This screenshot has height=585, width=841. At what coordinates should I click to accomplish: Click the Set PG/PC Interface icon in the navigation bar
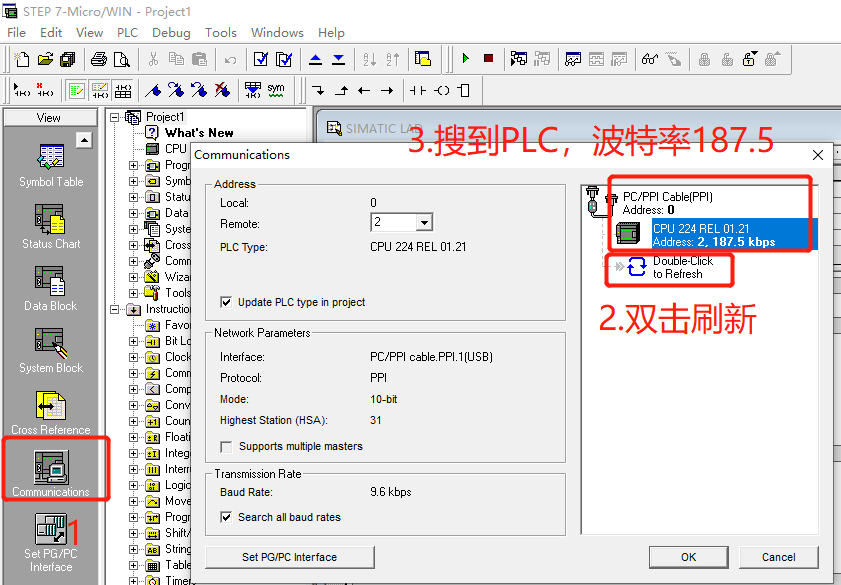51,543
